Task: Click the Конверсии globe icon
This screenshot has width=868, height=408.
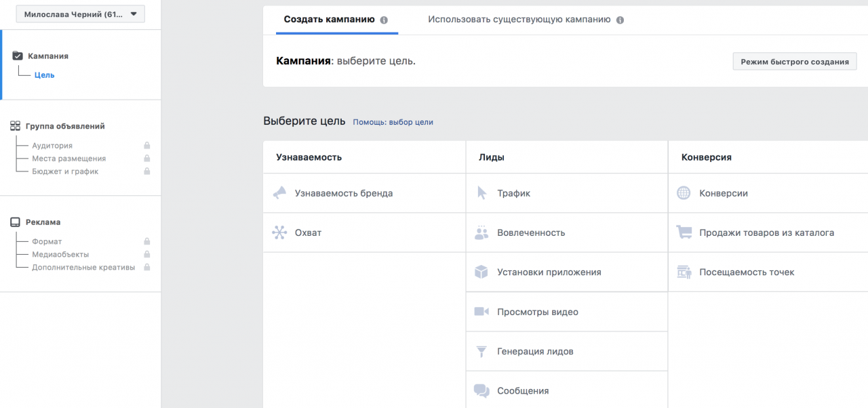Action: (x=685, y=192)
